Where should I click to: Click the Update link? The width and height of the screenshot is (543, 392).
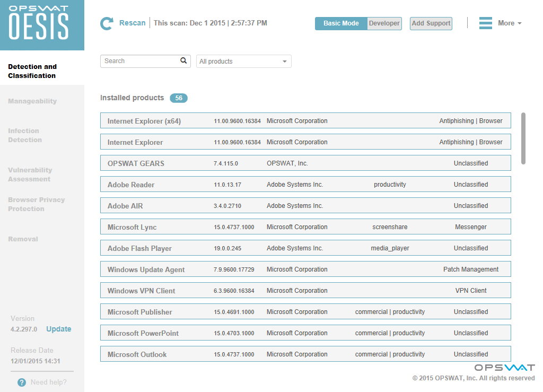(58, 329)
